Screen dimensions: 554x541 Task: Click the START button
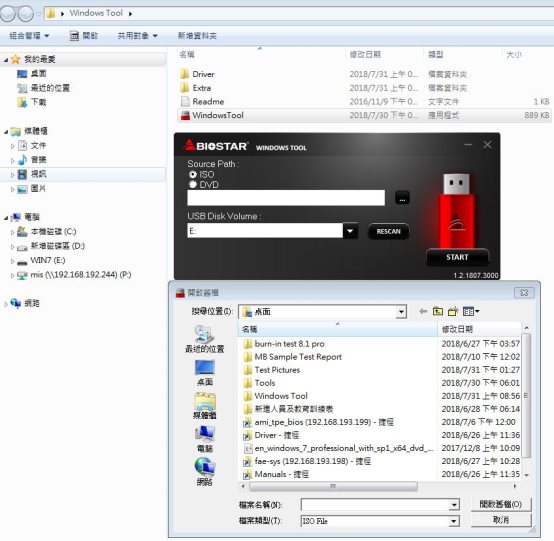pos(457,257)
